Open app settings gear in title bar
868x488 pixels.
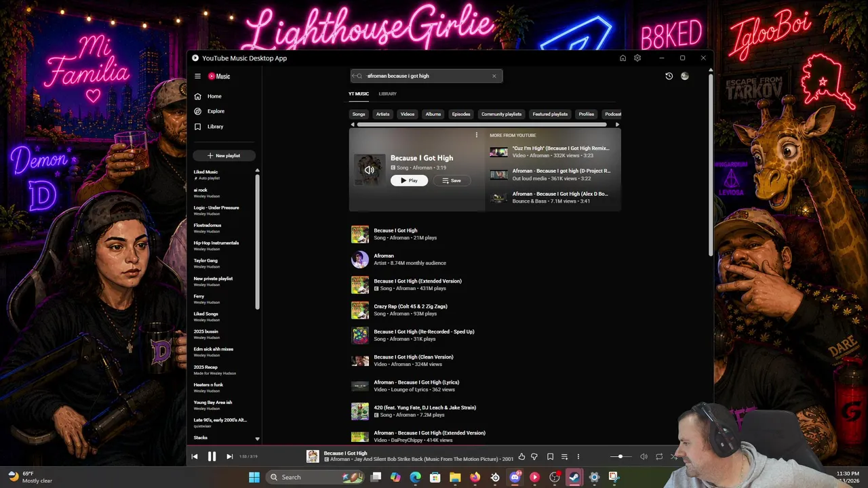coord(637,58)
